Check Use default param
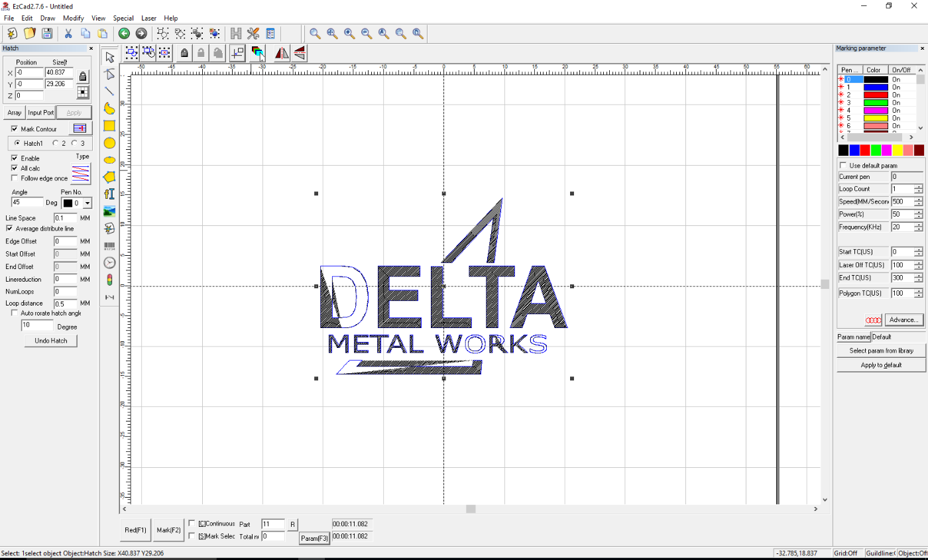Viewport: 928px width, 560px height. (x=843, y=165)
